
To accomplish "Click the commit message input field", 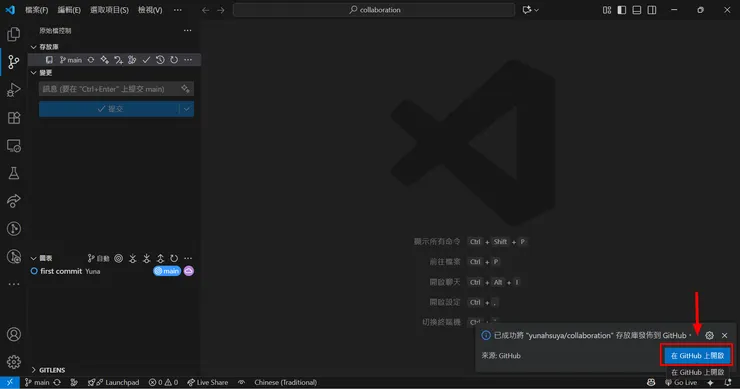I will (x=116, y=89).
